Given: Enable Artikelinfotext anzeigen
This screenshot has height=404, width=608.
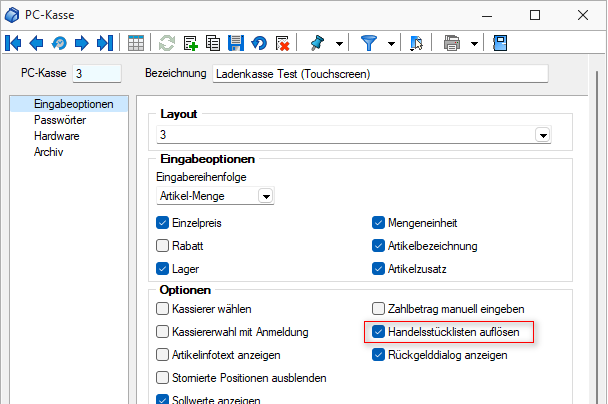Looking at the screenshot, I should (162, 354).
